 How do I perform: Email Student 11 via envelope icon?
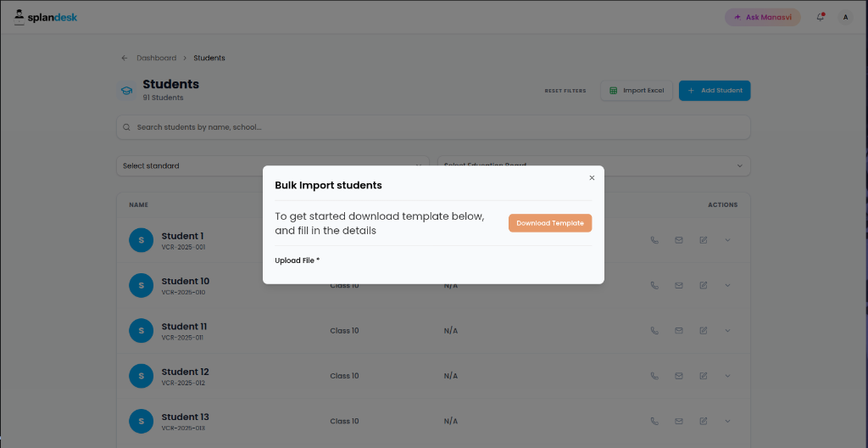[679, 330]
